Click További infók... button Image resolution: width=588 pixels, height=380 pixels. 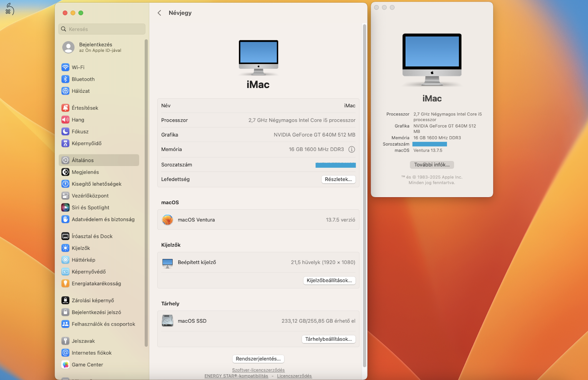[x=431, y=165]
